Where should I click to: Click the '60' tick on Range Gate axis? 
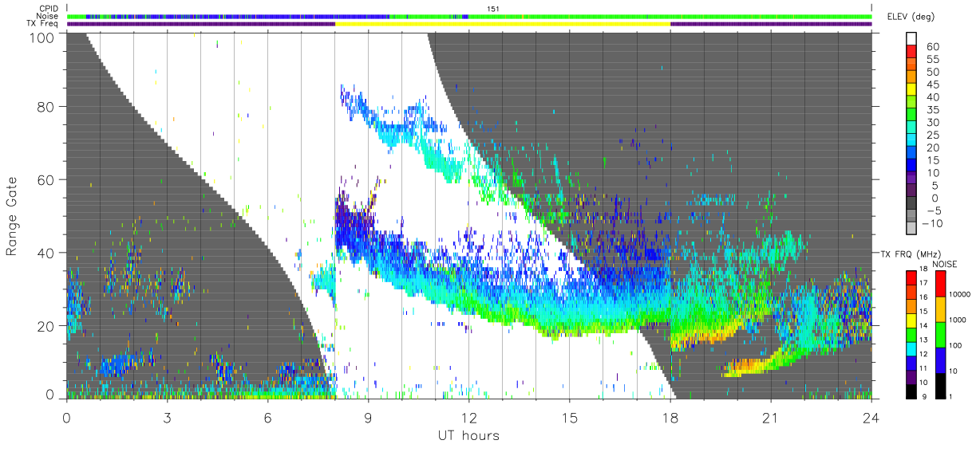pos(45,179)
